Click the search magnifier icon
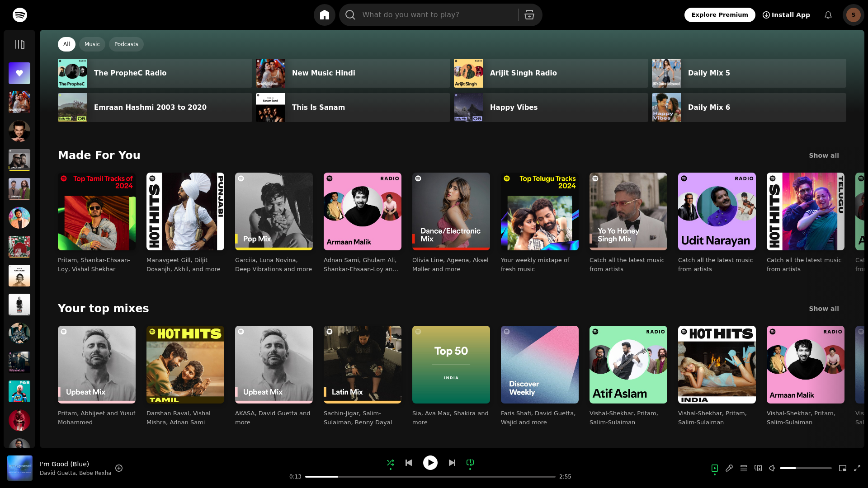The height and width of the screenshot is (488, 868). pos(350,15)
